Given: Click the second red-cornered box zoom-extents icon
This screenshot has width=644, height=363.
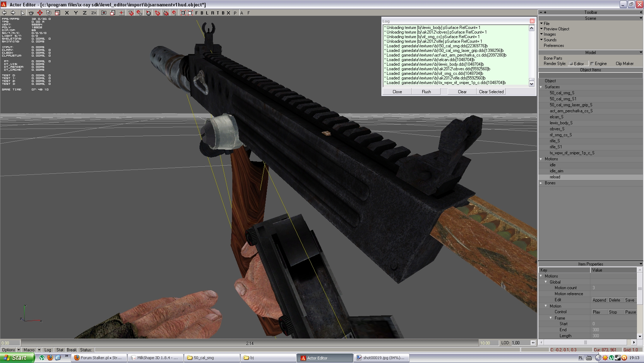Looking at the screenshot, I should tap(190, 13).
